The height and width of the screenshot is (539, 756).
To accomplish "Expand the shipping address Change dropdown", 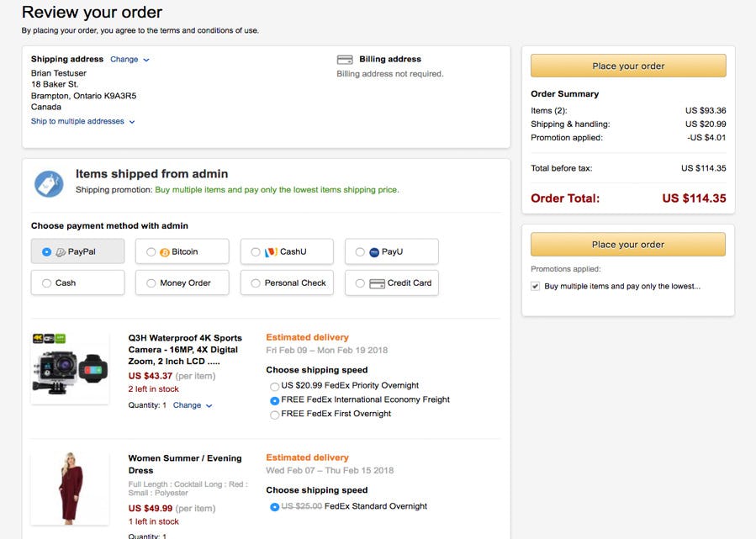I will (130, 60).
